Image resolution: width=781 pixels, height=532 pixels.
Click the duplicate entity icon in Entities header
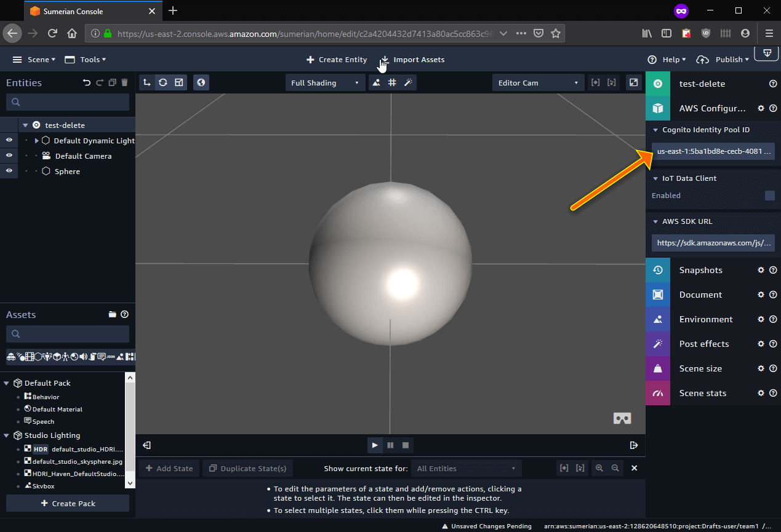(x=112, y=82)
